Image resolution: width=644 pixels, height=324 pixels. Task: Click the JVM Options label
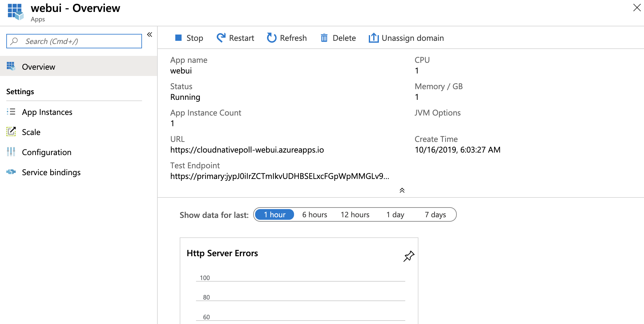click(438, 113)
